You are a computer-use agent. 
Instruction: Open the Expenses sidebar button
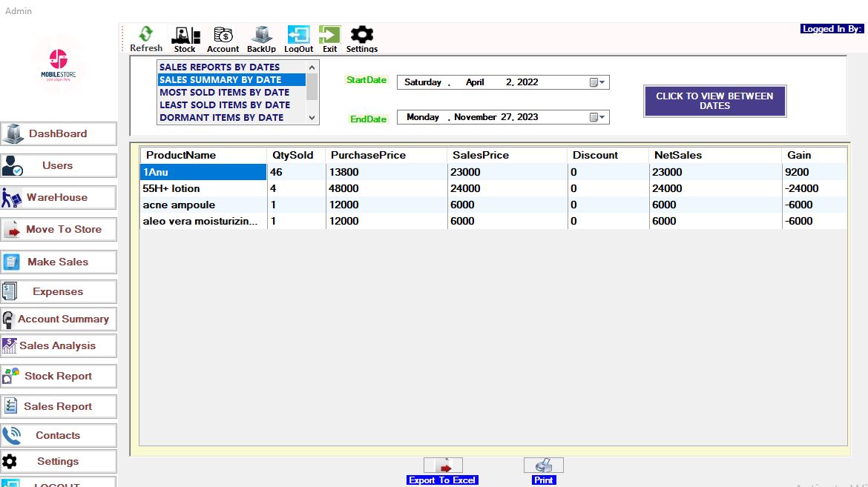click(59, 291)
